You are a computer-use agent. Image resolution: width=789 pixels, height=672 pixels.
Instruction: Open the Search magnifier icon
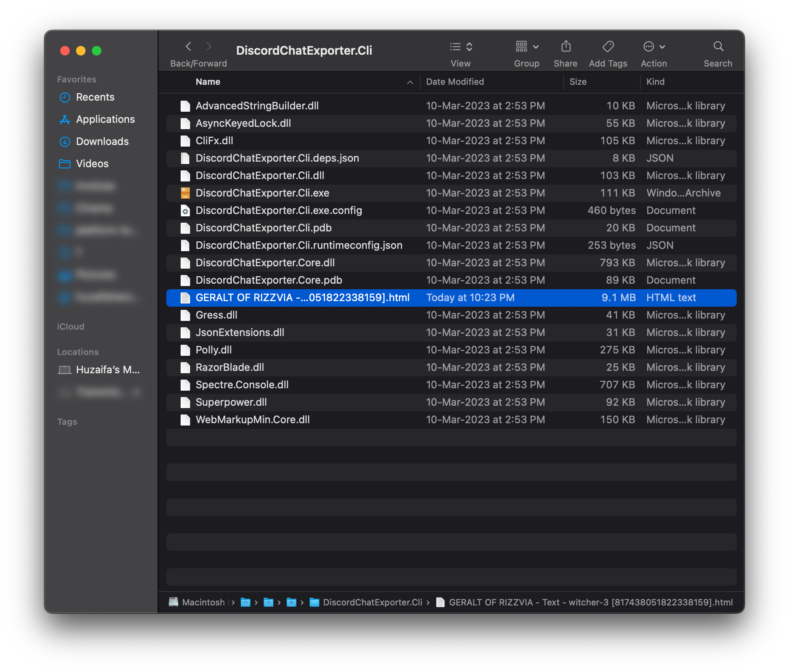coord(718,47)
